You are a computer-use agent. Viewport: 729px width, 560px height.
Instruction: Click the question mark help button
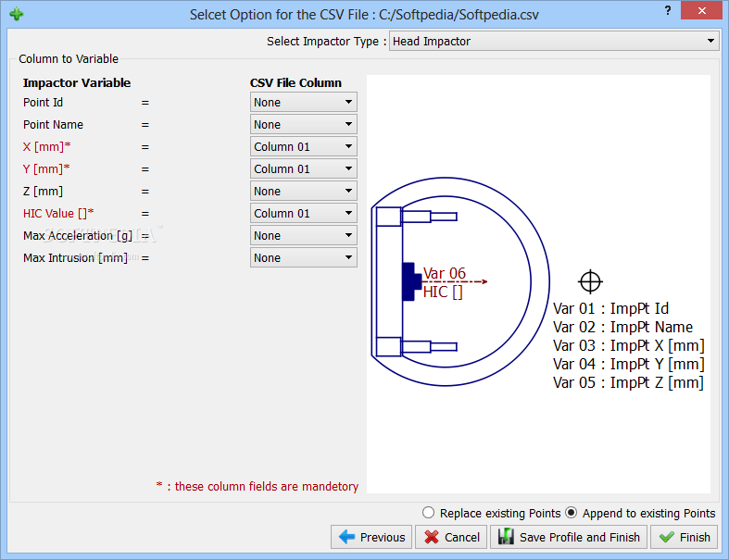pyautogui.click(x=668, y=10)
